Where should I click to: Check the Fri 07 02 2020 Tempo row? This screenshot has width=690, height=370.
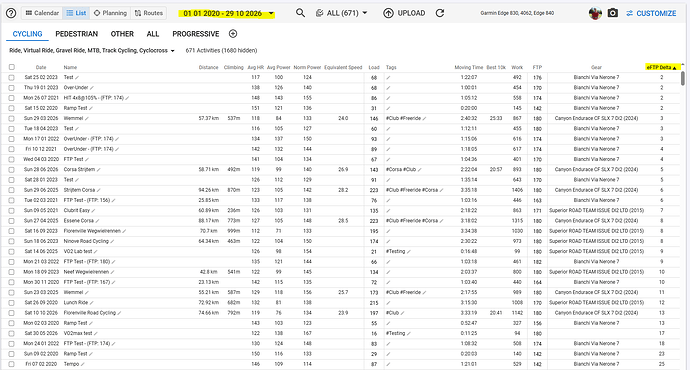(12, 364)
